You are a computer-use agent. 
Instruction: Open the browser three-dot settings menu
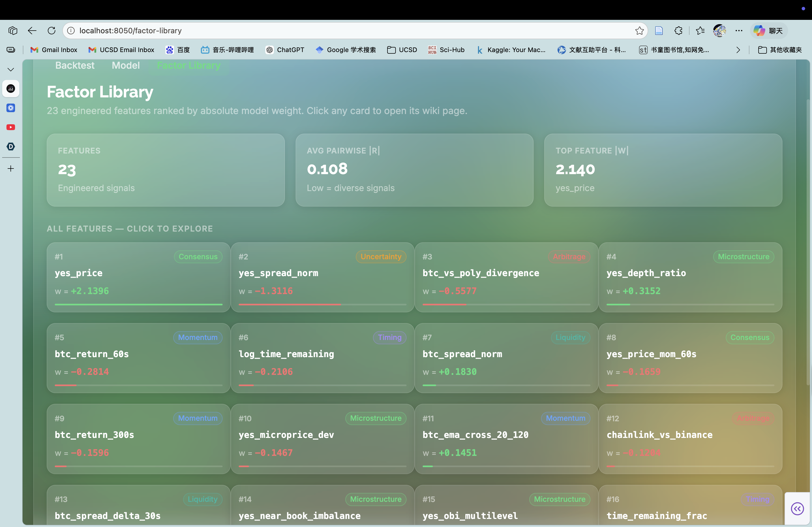click(739, 31)
